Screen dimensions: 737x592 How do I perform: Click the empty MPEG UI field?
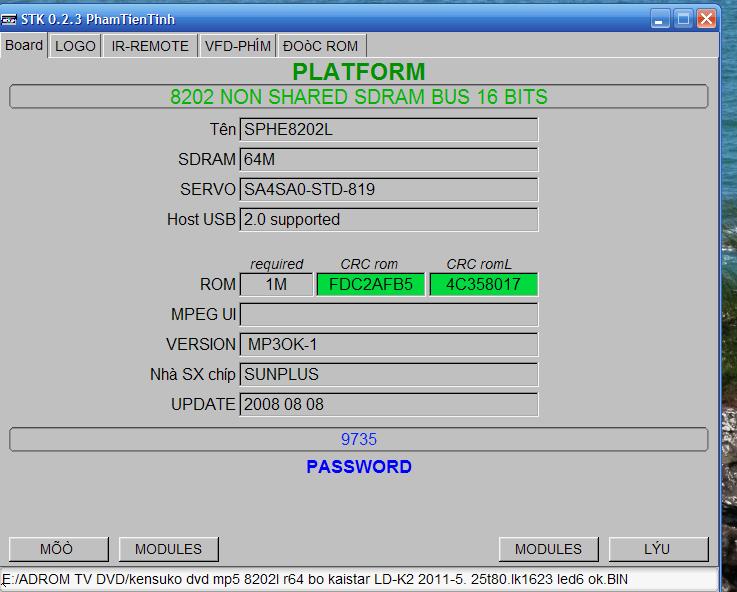[x=389, y=314]
